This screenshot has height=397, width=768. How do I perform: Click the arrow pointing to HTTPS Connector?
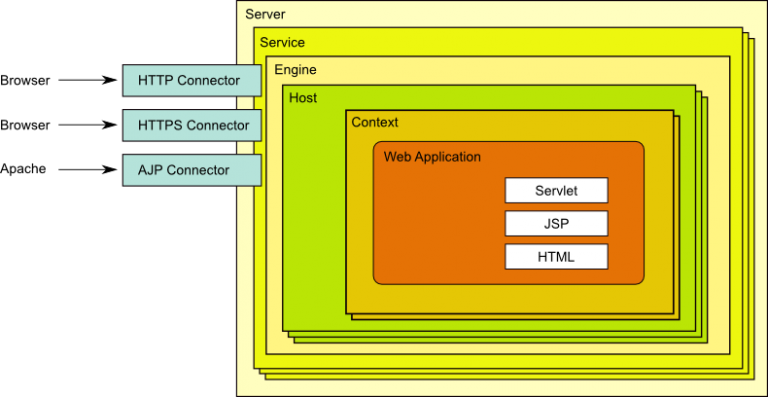click(88, 125)
